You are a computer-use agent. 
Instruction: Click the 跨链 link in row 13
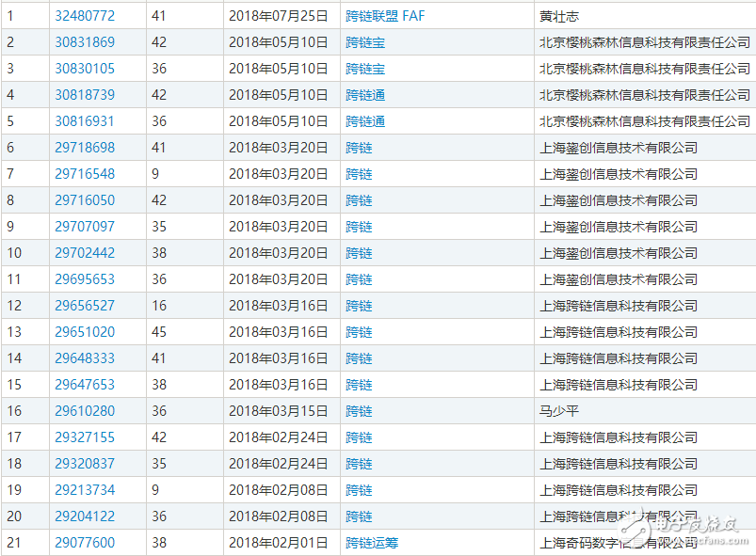click(x=359, y=332)
